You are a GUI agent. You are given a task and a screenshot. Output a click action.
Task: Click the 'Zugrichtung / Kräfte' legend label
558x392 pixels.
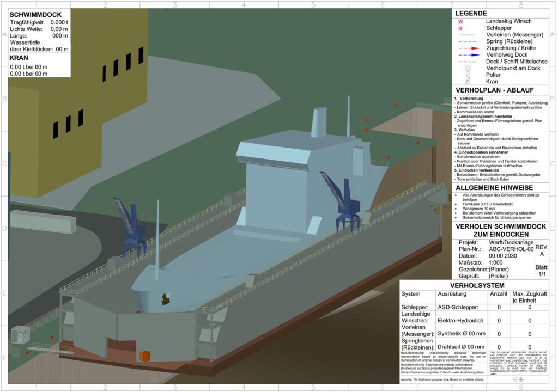[x=511, y=48]
